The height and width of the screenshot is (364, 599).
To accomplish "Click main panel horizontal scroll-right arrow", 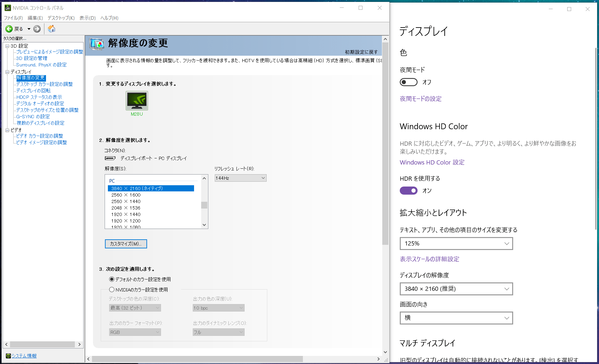I will (x=378, y=359).
